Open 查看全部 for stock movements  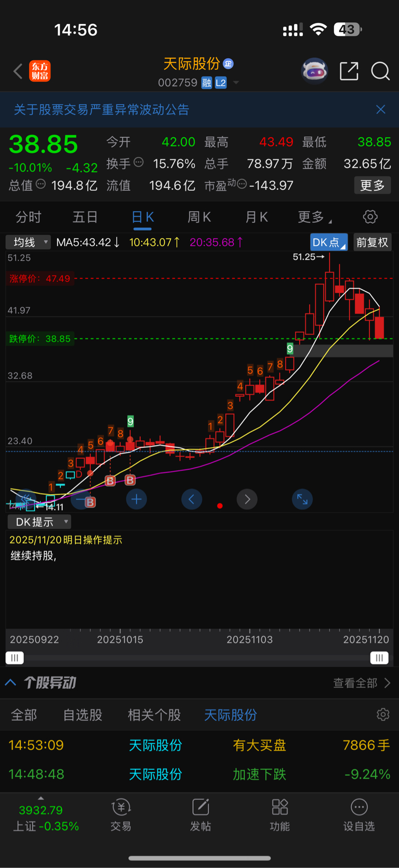click(x=362, y=683)
